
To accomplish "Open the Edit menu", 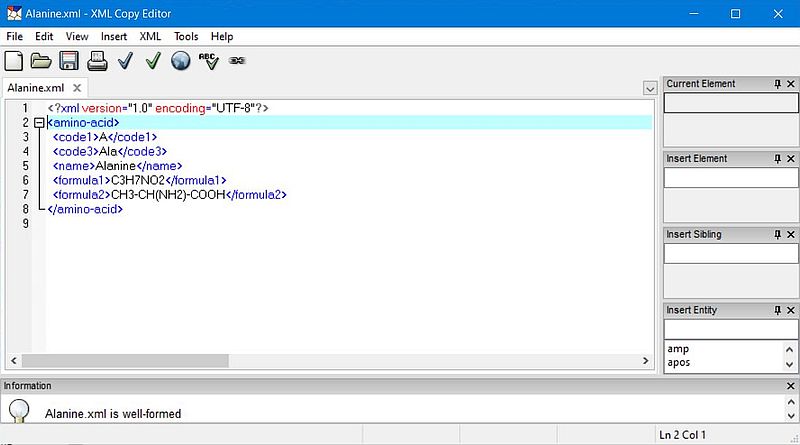I will (x=44, y=36).
